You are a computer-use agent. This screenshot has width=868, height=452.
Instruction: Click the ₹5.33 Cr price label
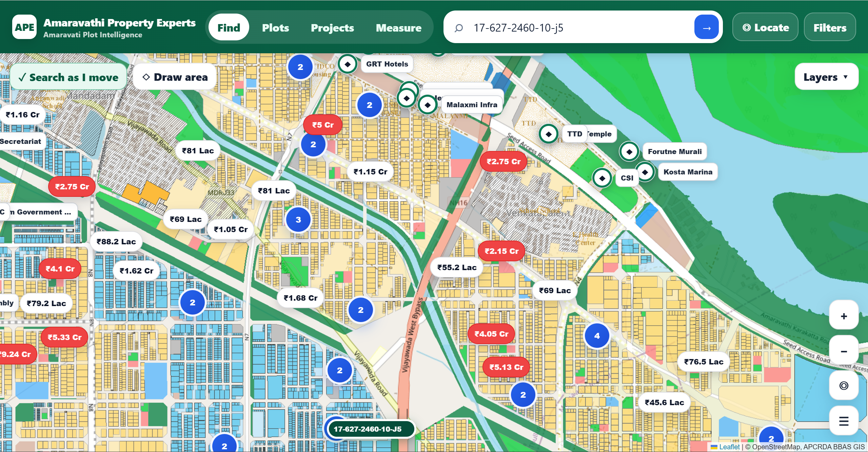point(64,337)
